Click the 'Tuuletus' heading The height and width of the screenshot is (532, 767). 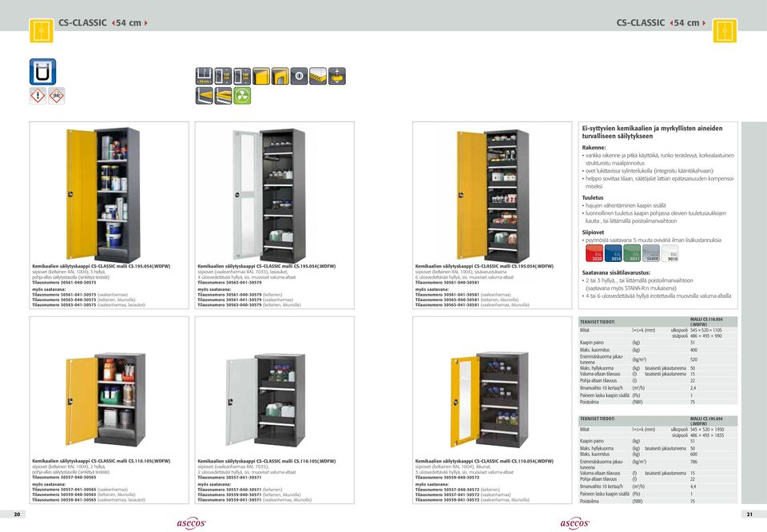point(593,198)
